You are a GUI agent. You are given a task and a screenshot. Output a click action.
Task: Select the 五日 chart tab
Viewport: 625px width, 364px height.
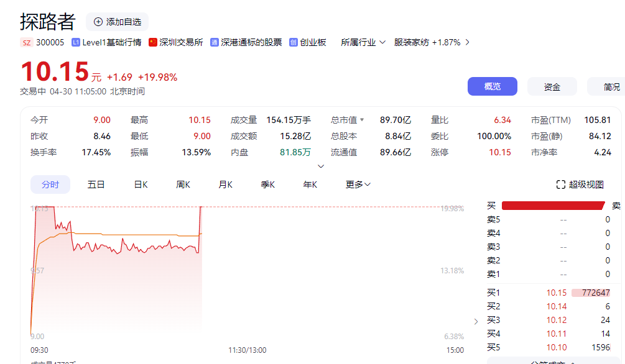[96, 184]
